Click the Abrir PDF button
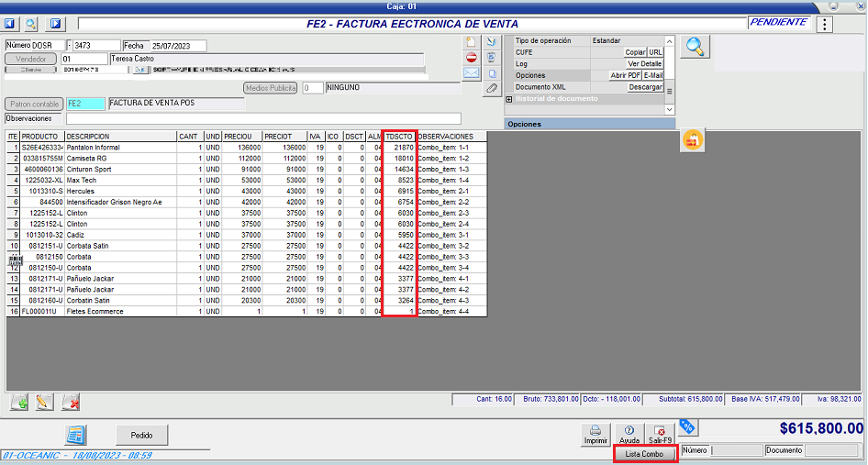 point(625,75)
